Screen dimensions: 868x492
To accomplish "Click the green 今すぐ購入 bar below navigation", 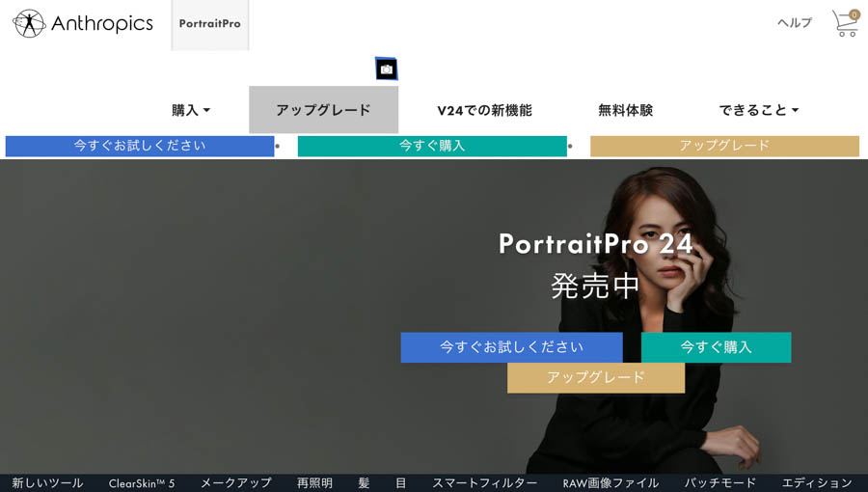I will click(x=432, y=146).
